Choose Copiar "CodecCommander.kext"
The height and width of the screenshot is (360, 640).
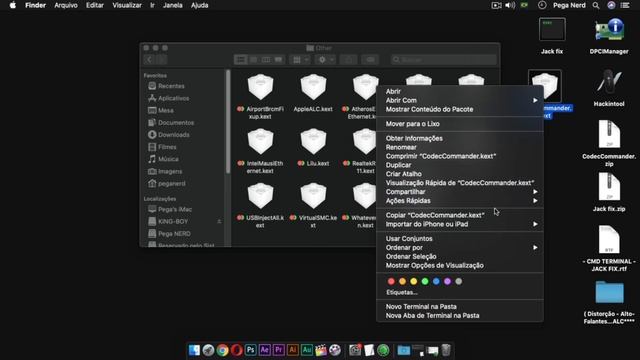[460, 215]
